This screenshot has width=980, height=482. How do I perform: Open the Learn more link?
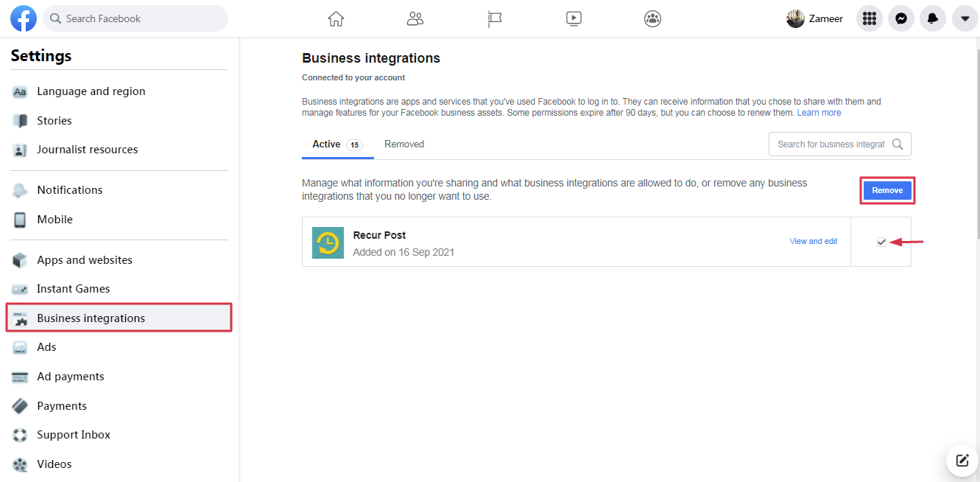point(819,113)
